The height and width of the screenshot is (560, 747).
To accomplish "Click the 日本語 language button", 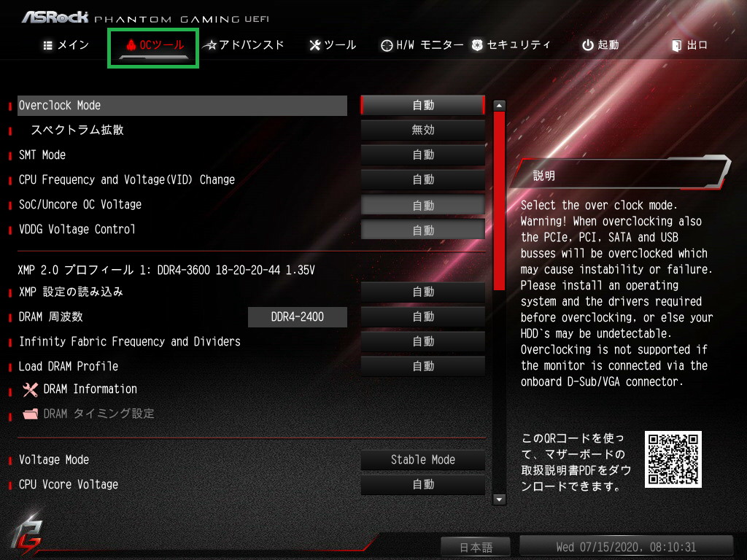I will click(x=476, y=547).
